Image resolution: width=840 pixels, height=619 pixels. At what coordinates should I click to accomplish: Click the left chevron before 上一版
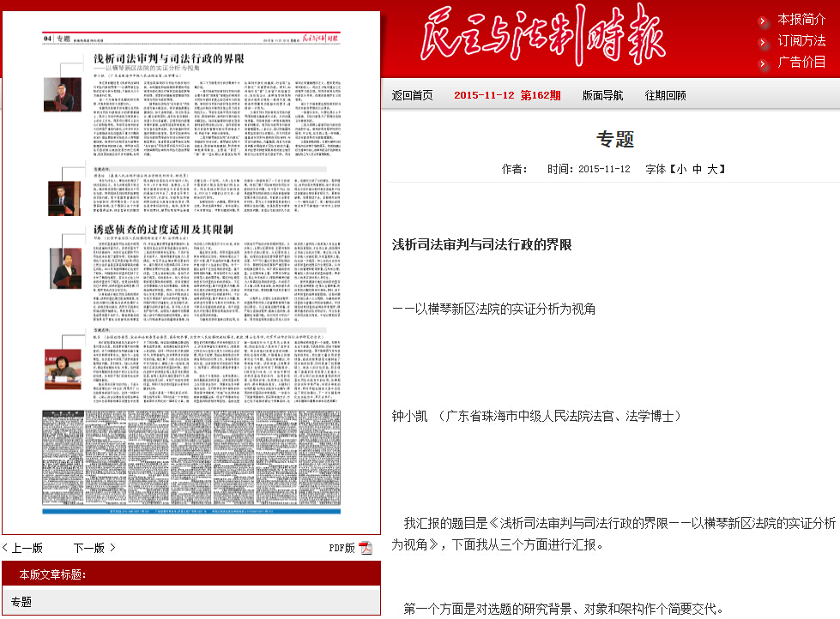coord(5,549)
